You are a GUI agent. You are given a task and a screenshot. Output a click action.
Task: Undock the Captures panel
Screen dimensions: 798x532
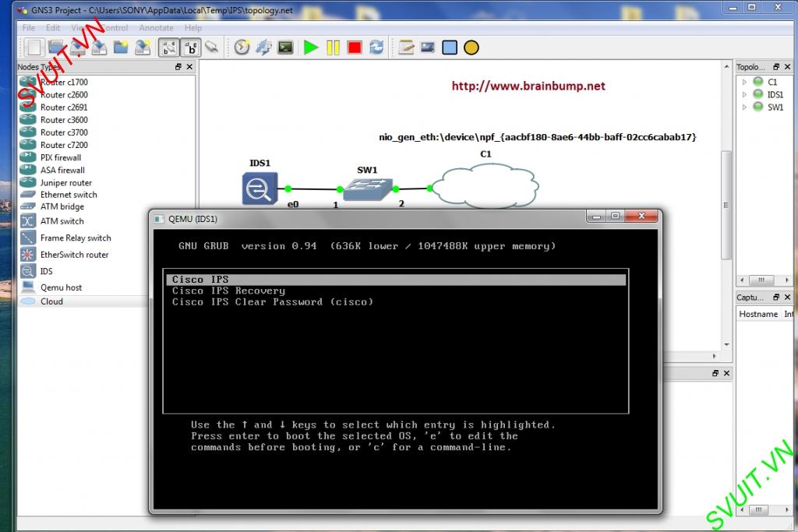pyautogui.click(x=776, y=297)
